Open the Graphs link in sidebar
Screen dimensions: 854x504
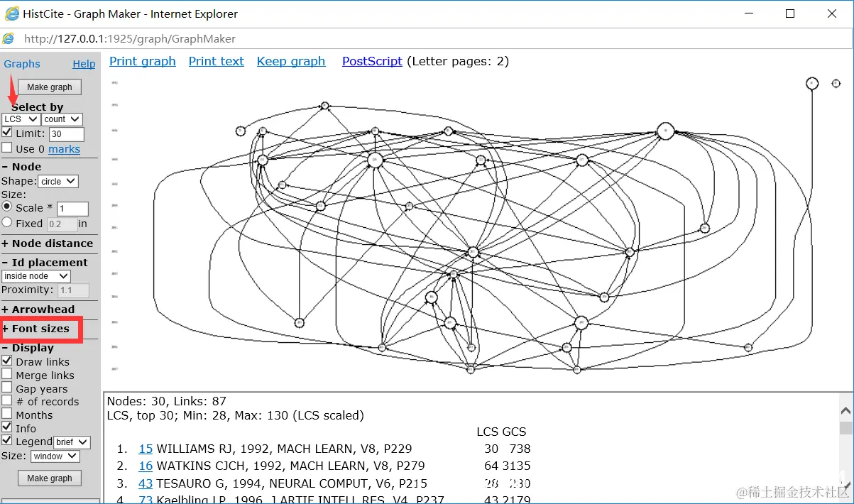(x=22, y=64)
